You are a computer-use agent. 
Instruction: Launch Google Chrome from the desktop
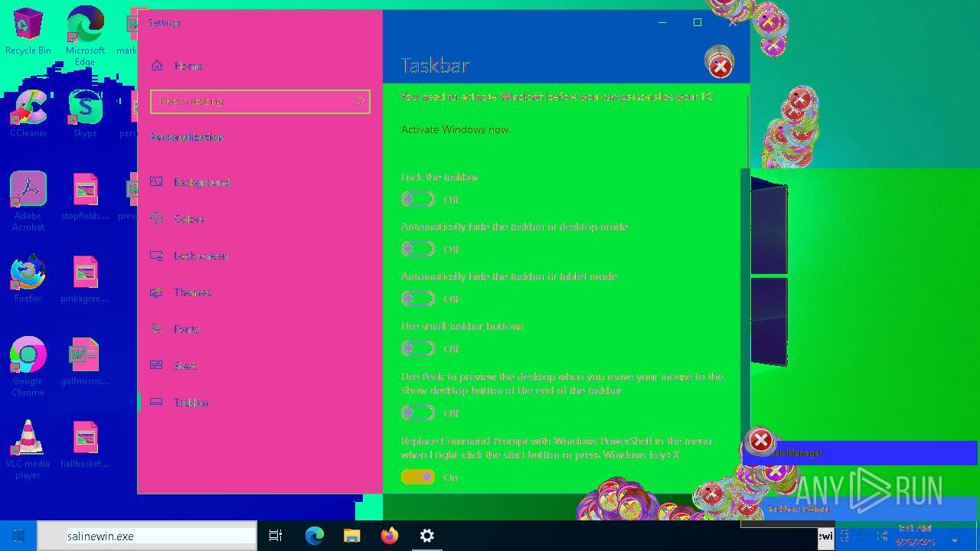(x=28, y=367)
